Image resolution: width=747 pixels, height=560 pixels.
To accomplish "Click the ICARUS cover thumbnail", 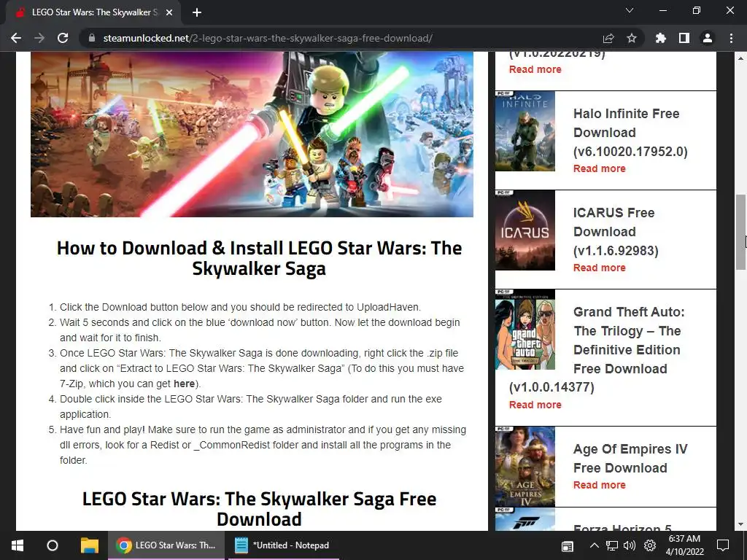I will 525,230.
